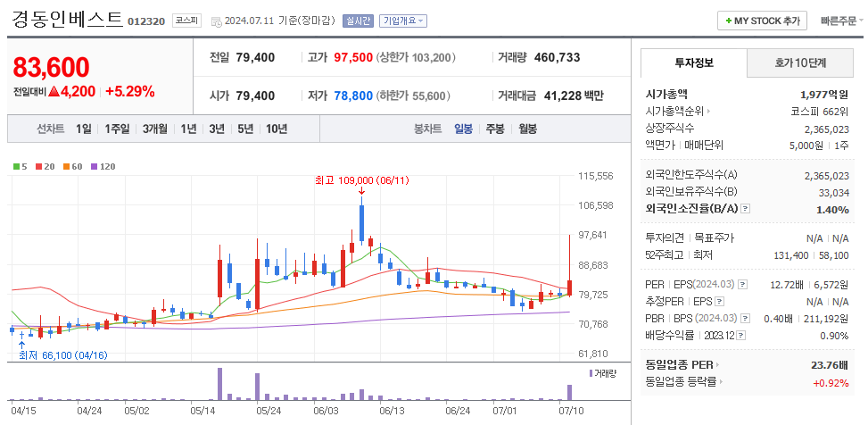The image size is (868, 425).
Task: Open the 추정PER EPS help icon
Action: click(719, 302)
